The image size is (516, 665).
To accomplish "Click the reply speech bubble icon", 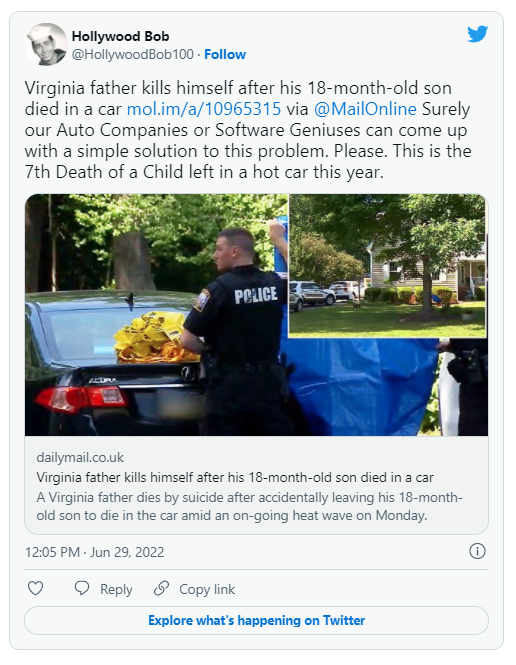I will (82, 588).
